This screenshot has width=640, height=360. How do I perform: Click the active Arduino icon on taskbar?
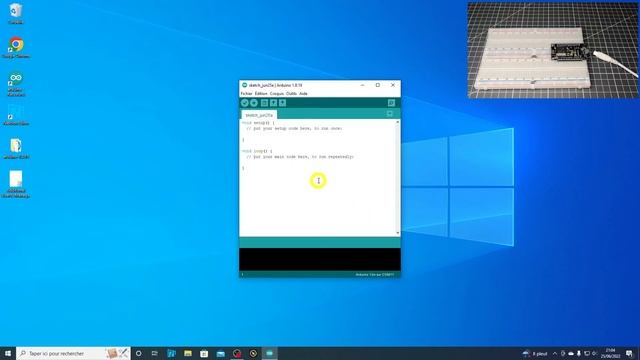(x=270, y=353)
